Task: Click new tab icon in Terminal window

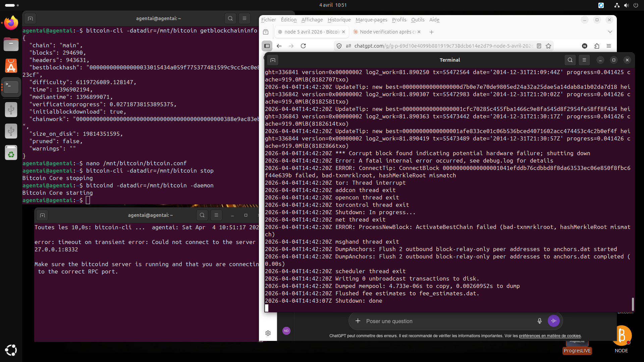Action: click(x=273, y=60)
